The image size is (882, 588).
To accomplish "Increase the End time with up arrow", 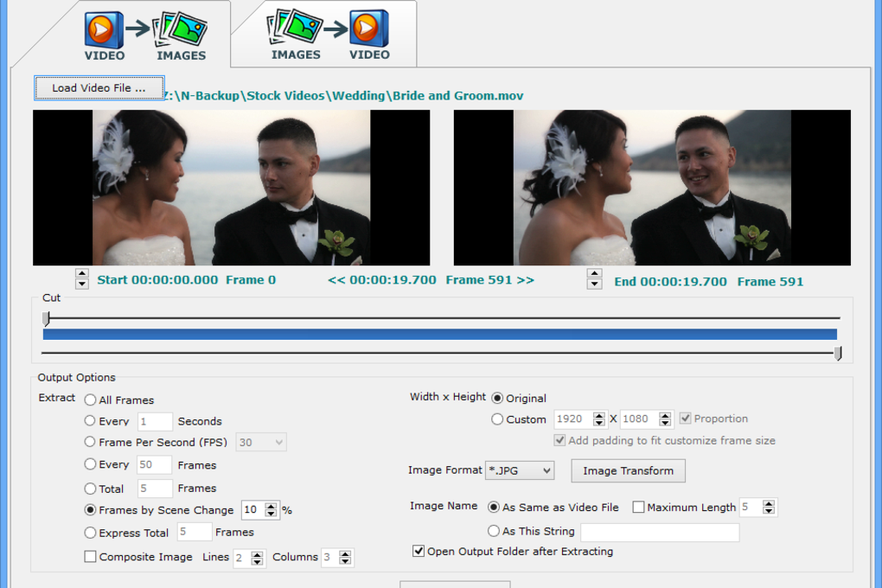I will tap(595, 274).
